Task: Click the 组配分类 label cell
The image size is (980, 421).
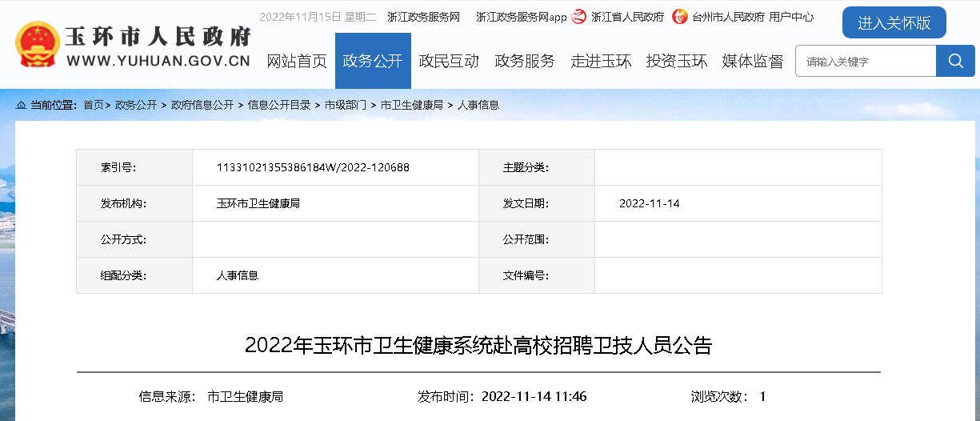Action: click(x=134, y=275)
